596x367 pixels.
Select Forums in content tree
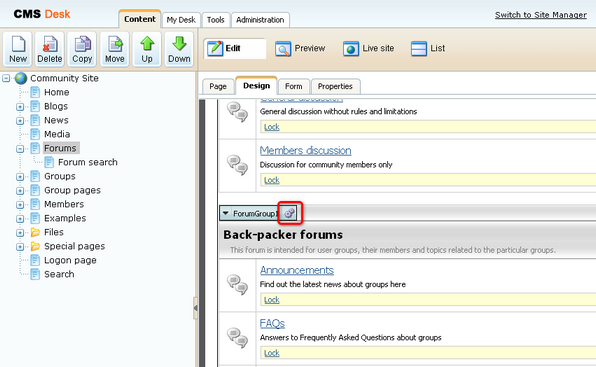coord(60,148)
